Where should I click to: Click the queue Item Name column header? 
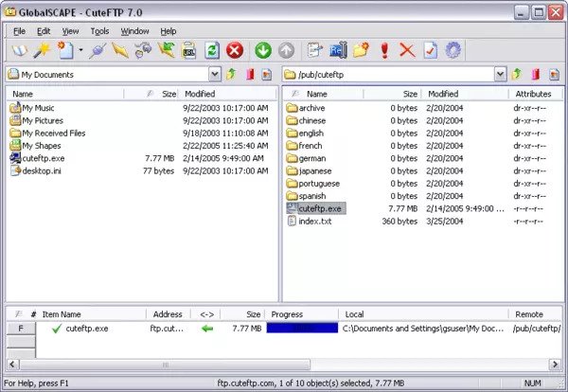coord(93,314)
